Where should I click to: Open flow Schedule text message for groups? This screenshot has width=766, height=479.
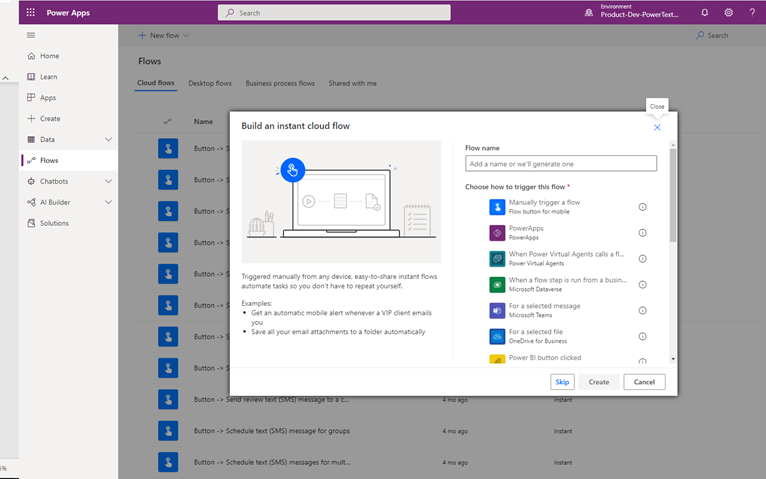pyautogui.click(x=272, y=431)
